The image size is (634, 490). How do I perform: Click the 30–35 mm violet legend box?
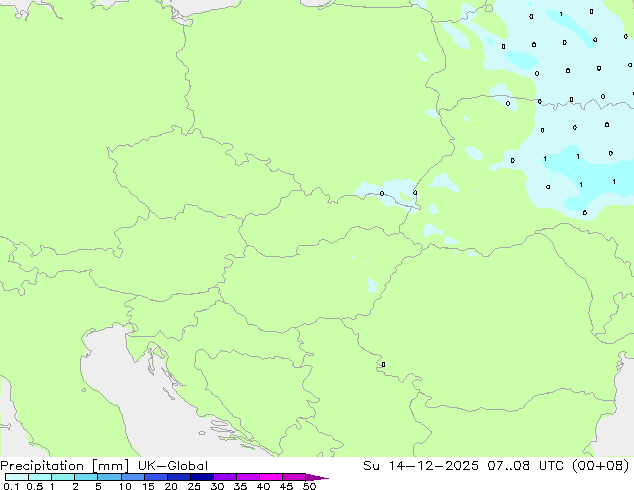pos(224,477)
